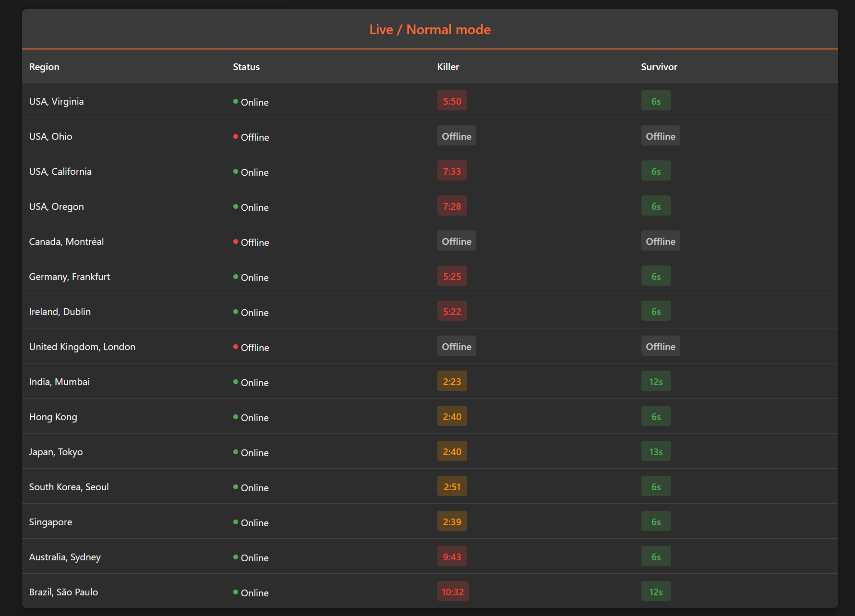The width and height of the screenshot is (855, 616).
Task: Click the green status dot for Singapore
Action: [x=236, y=522]
